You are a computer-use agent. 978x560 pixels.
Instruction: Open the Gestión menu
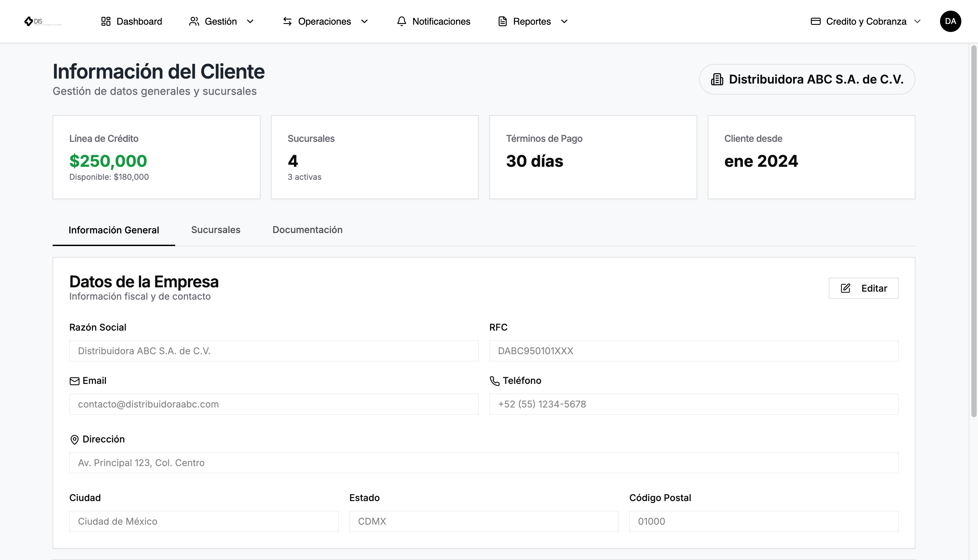pos(222,21)
